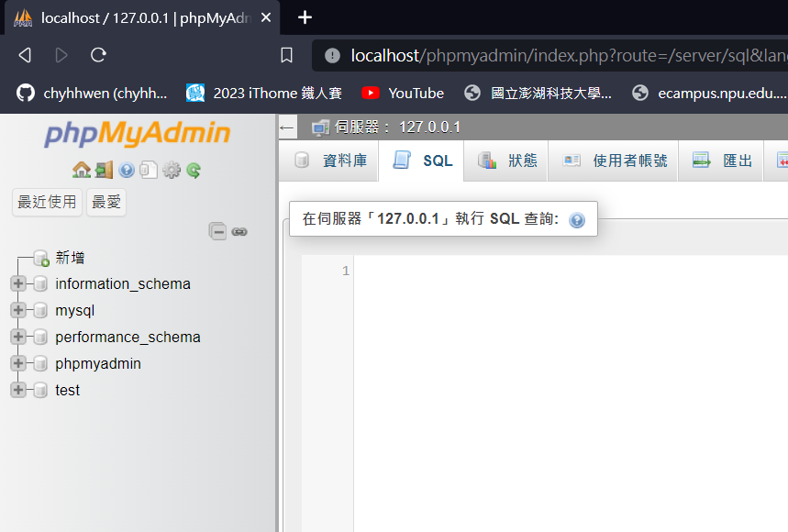Open the information_schema database link
This screenshot has height=532, width=788.
click(x=123, y=283)
